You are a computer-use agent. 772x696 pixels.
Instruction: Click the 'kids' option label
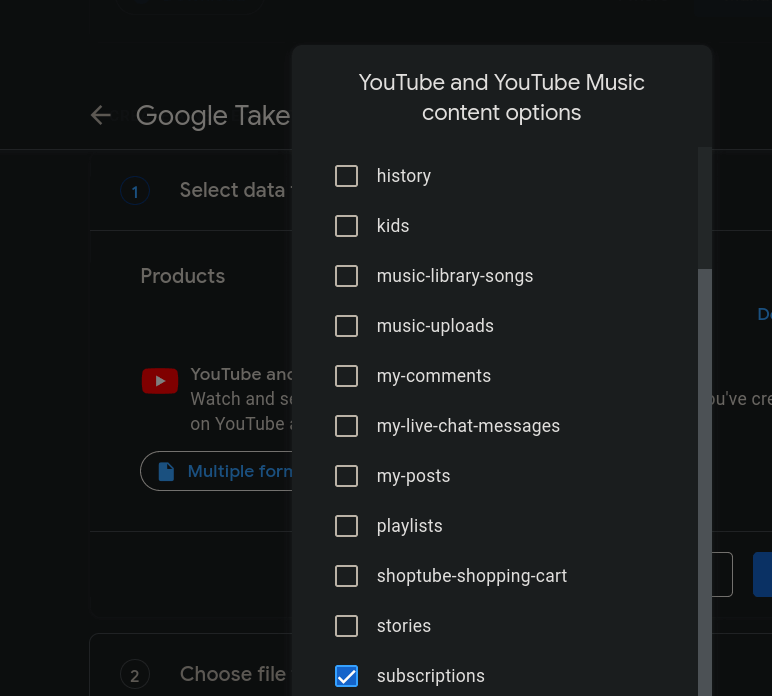393,226
